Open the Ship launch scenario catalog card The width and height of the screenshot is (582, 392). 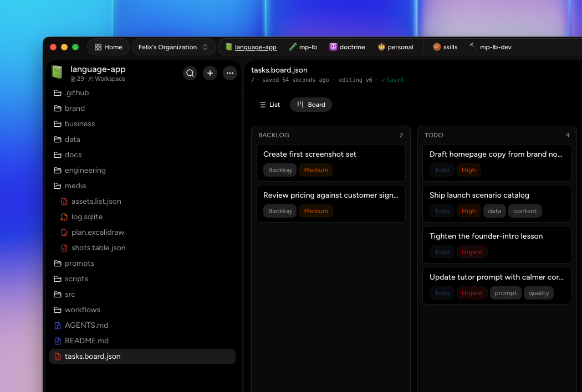pyautogui.click(x=497, y=204)
